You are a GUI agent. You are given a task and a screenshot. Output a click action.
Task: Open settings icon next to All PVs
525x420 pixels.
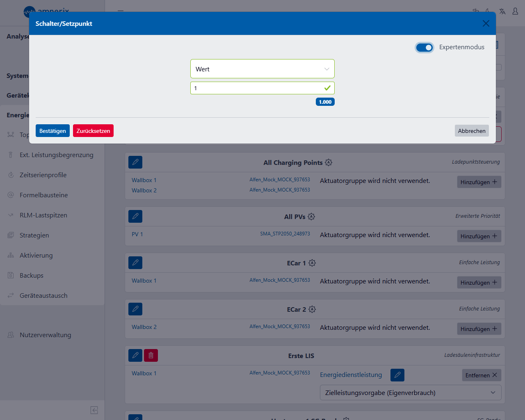click(311, 217)
